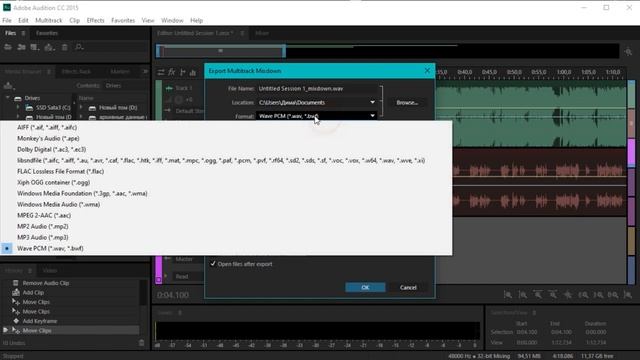Open the Effects menu
Viewport: 640px width, 360px height.
96,20
